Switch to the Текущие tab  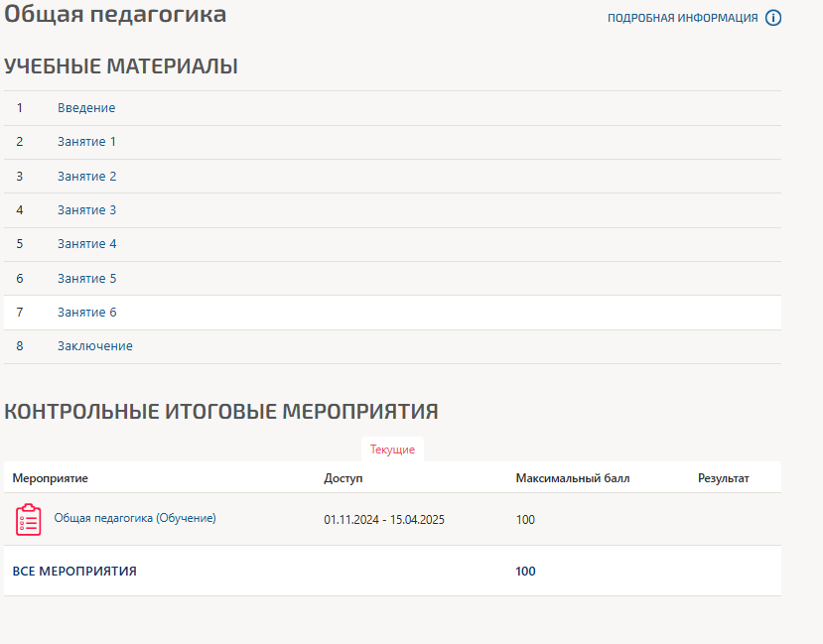coord(392,450)
